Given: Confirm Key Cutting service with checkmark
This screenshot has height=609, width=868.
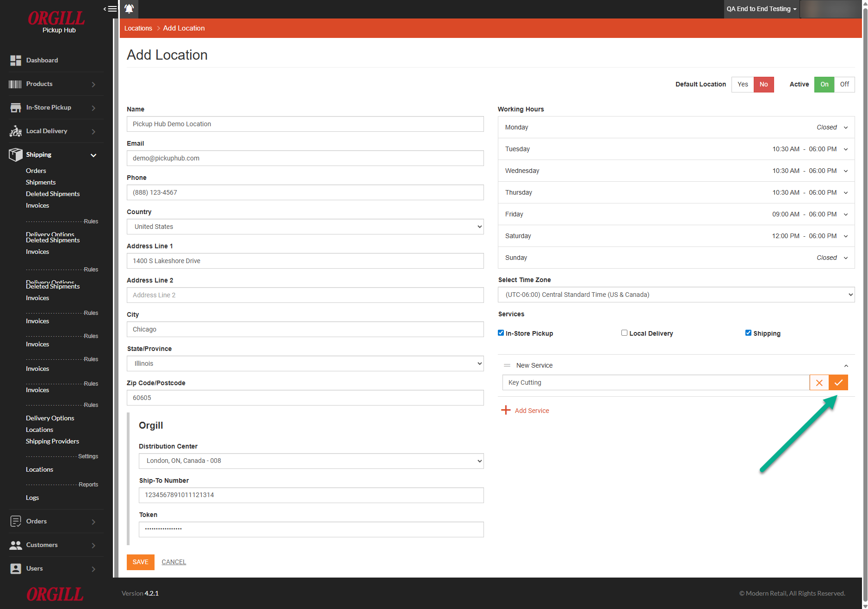Looking at the screenshot, I should (x=838, y=383).
